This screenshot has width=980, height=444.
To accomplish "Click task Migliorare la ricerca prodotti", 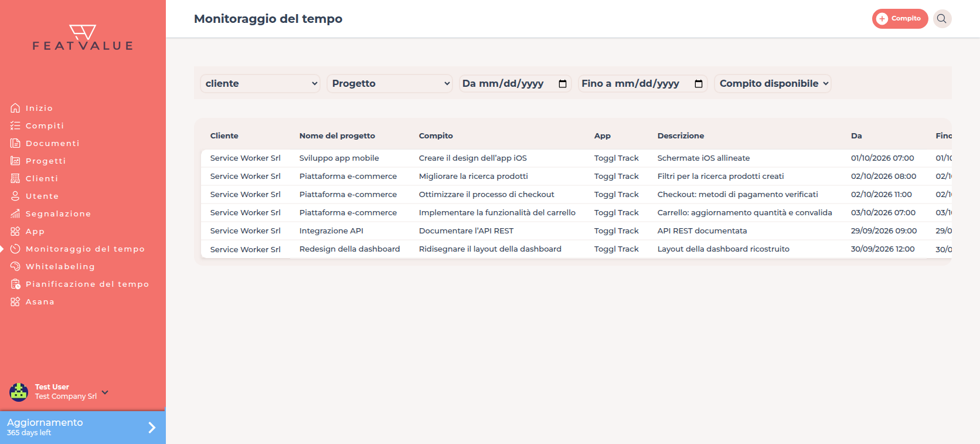I will click(x=474, y=176).
